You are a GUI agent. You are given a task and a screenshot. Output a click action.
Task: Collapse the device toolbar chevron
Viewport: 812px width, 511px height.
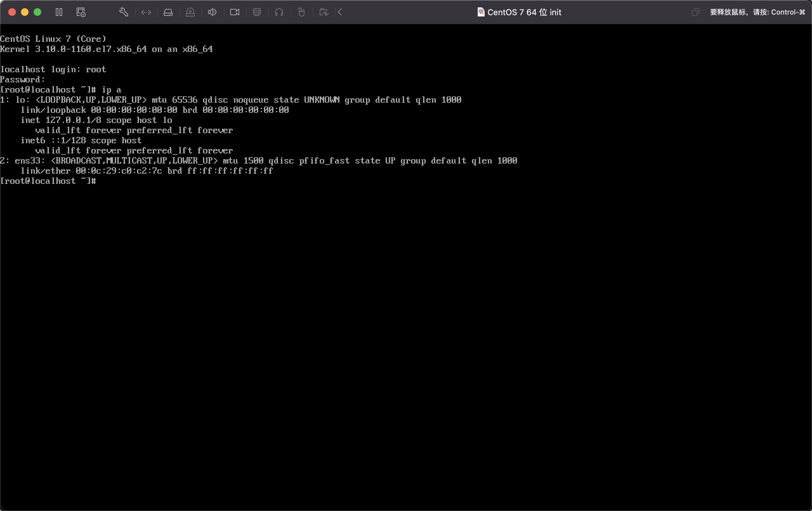340,12
